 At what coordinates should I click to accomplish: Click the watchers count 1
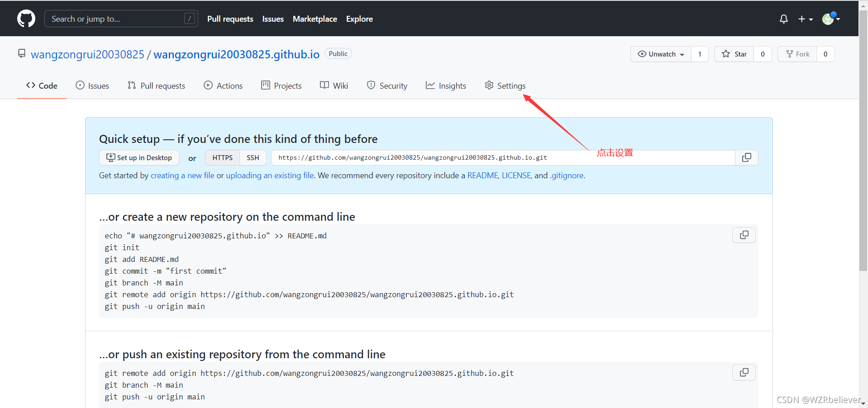[x=700, y=54]
